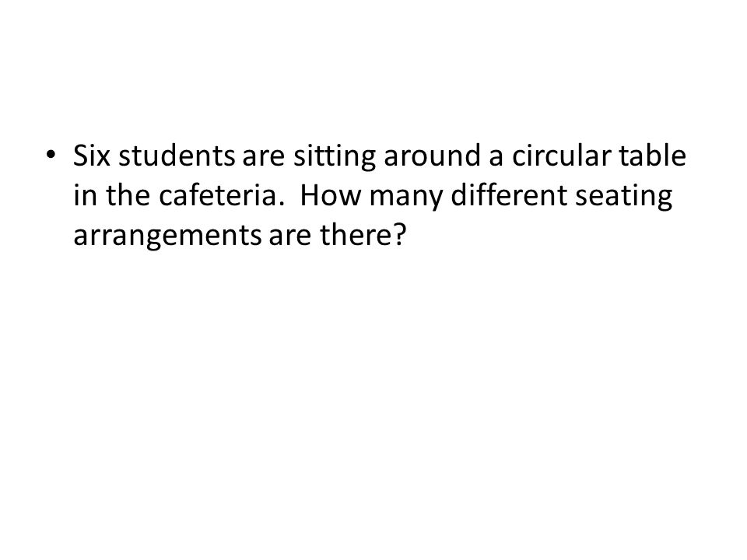This screenshot has height=560, width=747.
Task: Select the word "students" in the first line
Action: (x=177, y=156)
